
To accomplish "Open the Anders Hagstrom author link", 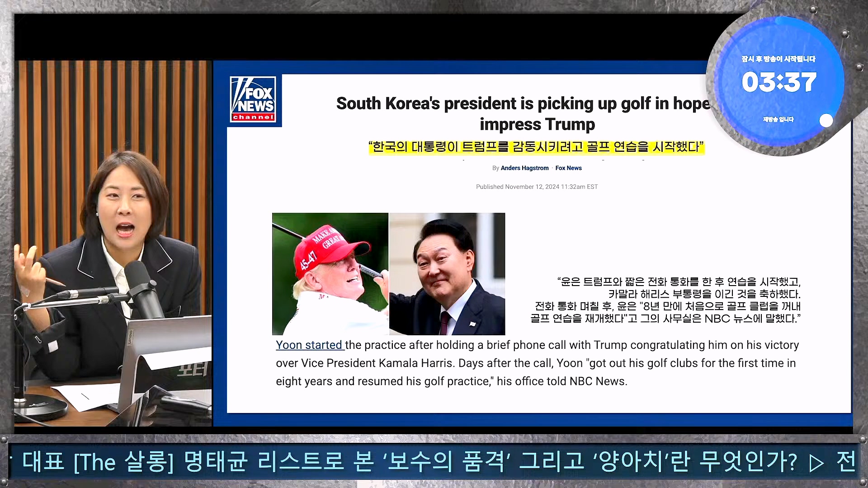I will 524,168.
